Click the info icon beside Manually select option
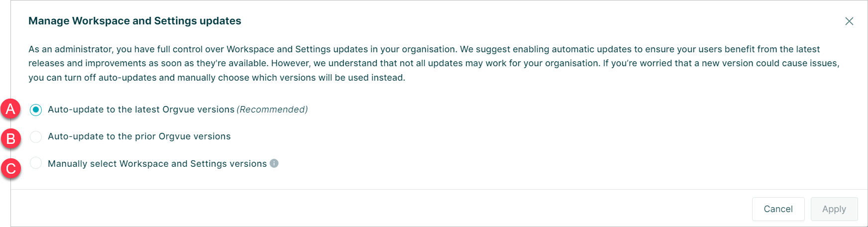 coord(274,163)
